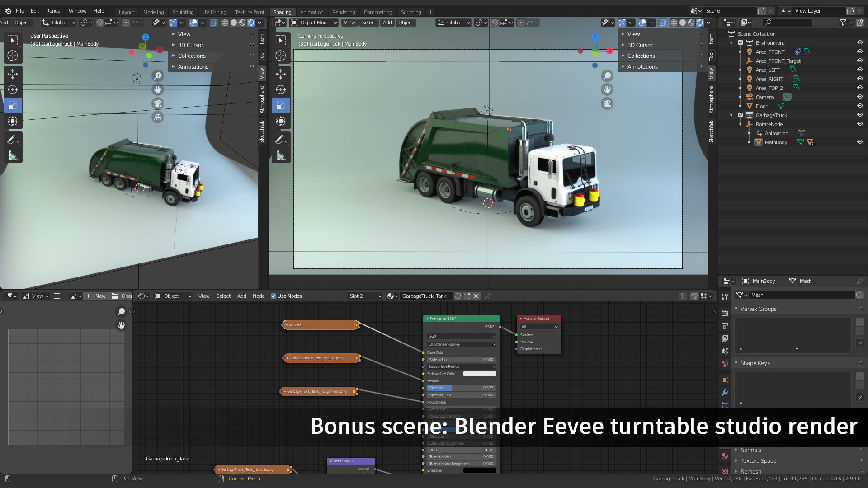Open the Add menu in node editor
Screen dimensions: 868x488
(x=241, y=296)
